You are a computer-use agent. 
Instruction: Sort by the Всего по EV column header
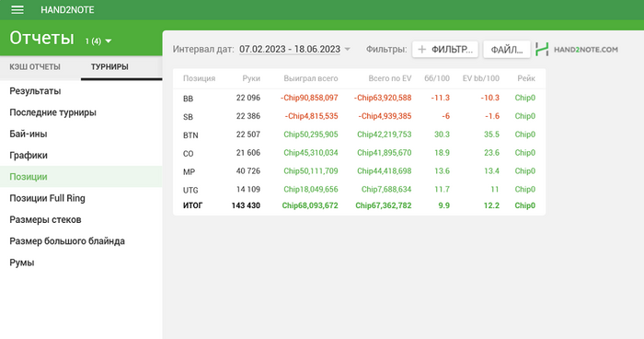tap(390, 78)
